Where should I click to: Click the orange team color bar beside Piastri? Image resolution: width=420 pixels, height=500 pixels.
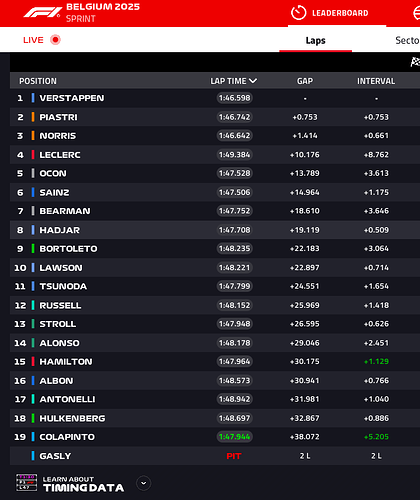33,117
